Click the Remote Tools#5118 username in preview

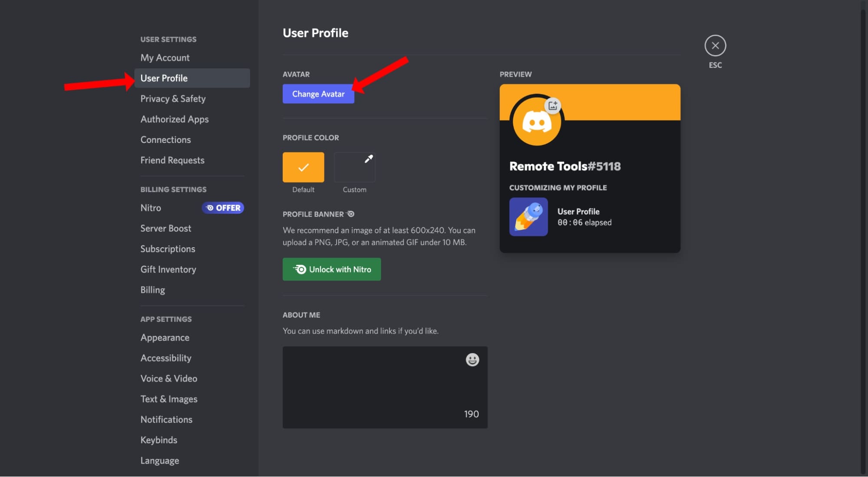[x=565, y=166]
